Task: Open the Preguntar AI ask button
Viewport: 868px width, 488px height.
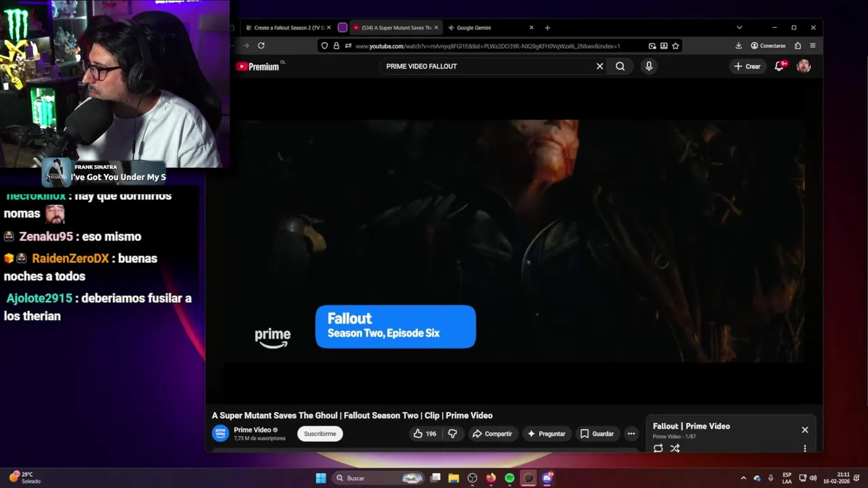Action: (547, 434)
